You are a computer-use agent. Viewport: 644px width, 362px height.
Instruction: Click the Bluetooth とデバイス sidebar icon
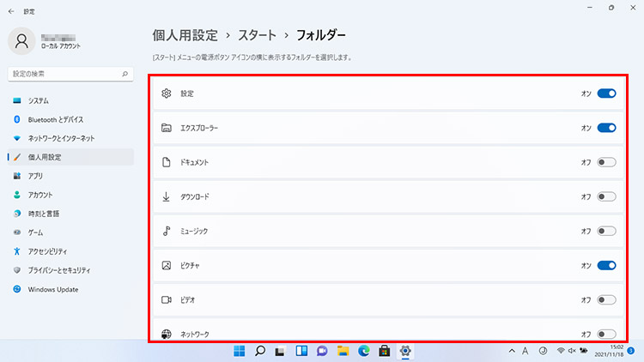click(x=17, y=120)
